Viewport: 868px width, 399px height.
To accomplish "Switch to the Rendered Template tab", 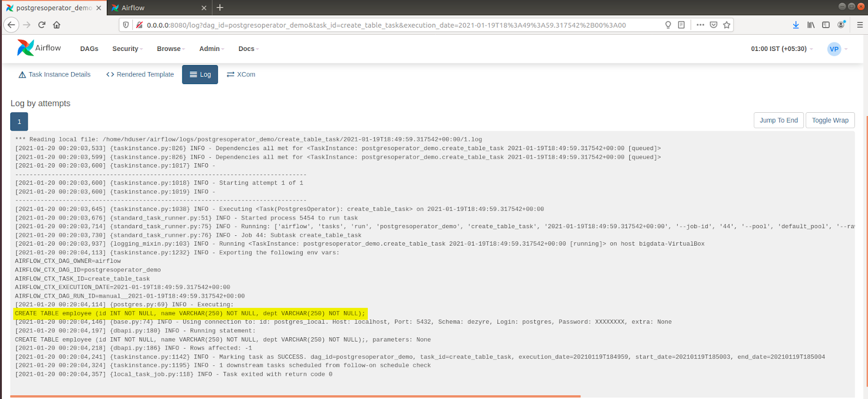I will pyautogui.click(x=140, y=75).
